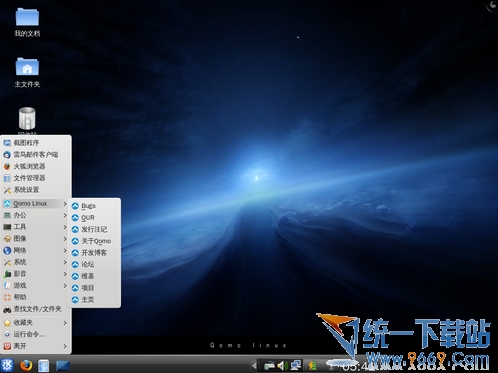The image size is (498, 373).
Task: Open the 主文件夹 home folder icon
Action: (27, 72)
